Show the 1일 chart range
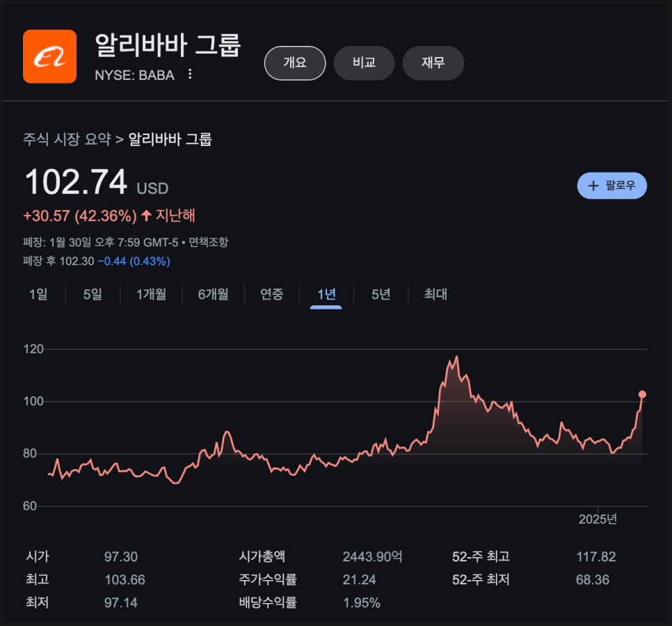The width and height of the screenshot is (672, 626). tap(38, 294)
